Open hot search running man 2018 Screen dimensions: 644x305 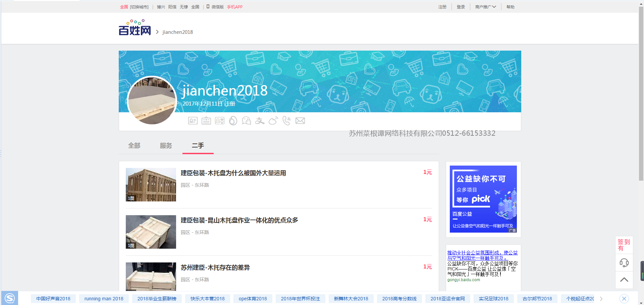point(104,299)
